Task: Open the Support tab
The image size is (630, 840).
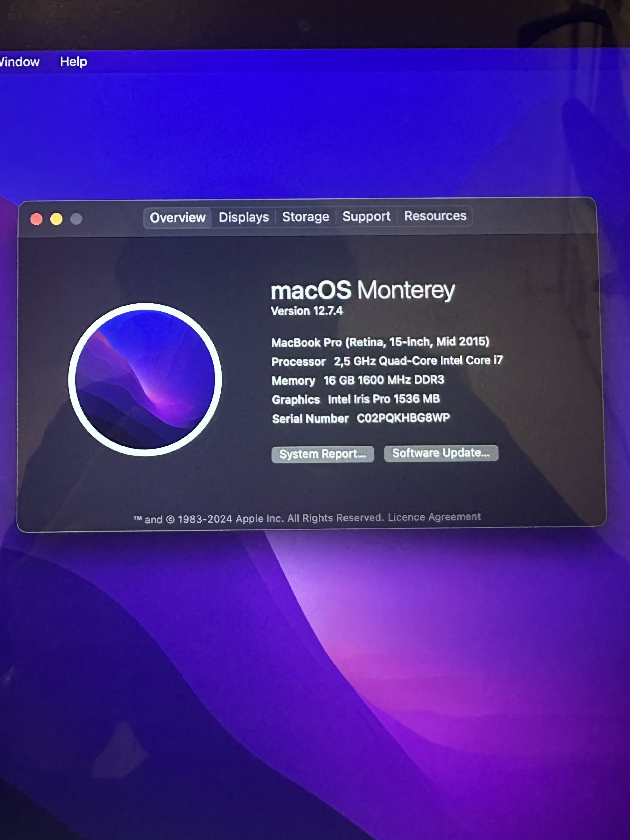Action: pyautogui.click(x=366, y=216)
